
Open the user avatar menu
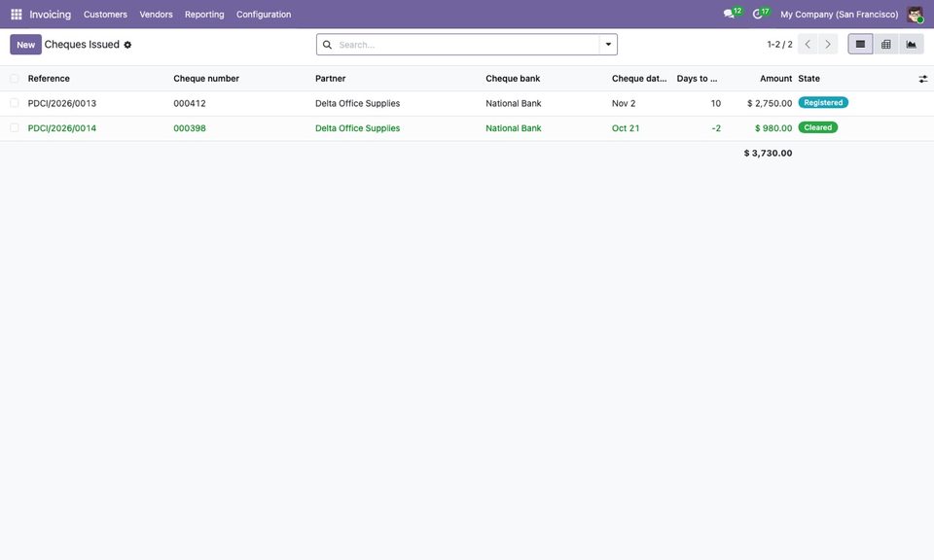[915, 15]
